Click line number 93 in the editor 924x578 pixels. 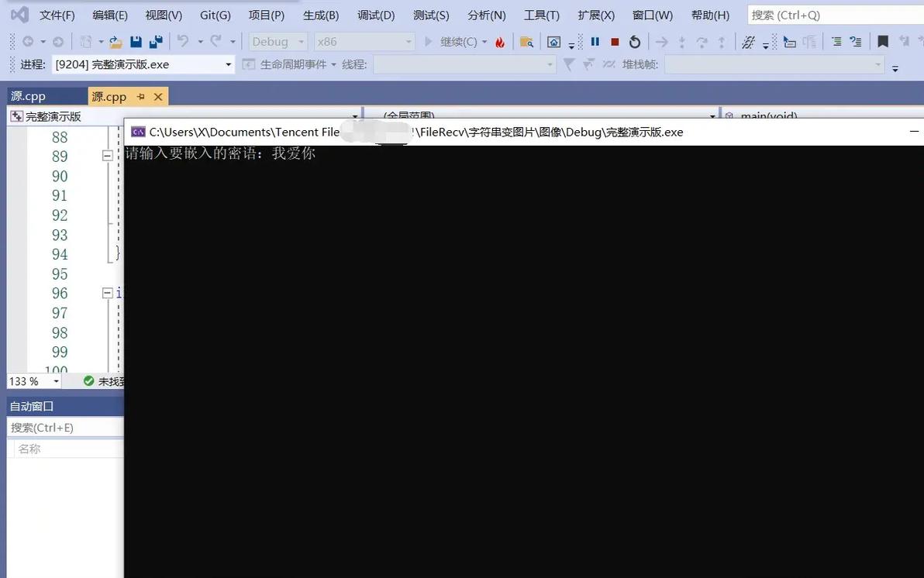pyautogui.click(x=60, y=235)
